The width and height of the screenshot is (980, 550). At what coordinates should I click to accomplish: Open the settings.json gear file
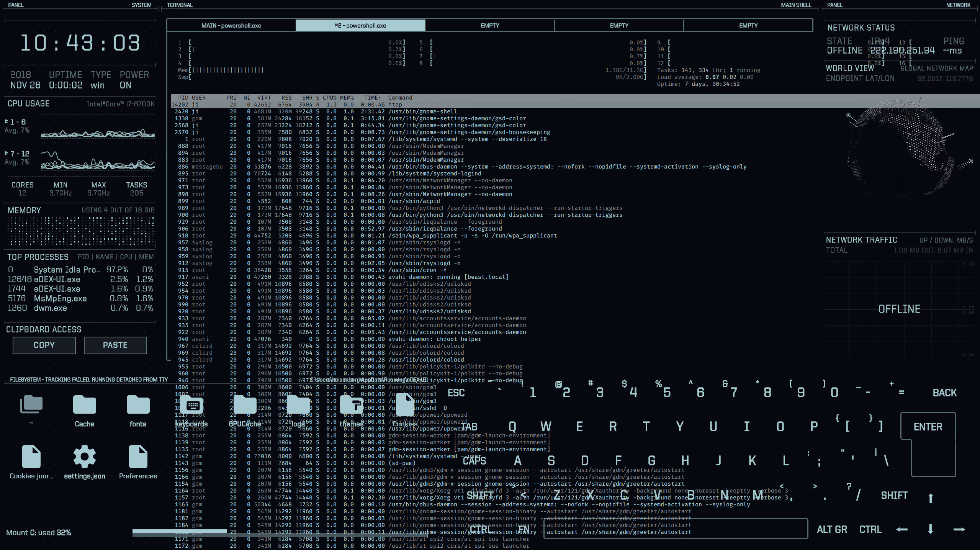(84, 457)
